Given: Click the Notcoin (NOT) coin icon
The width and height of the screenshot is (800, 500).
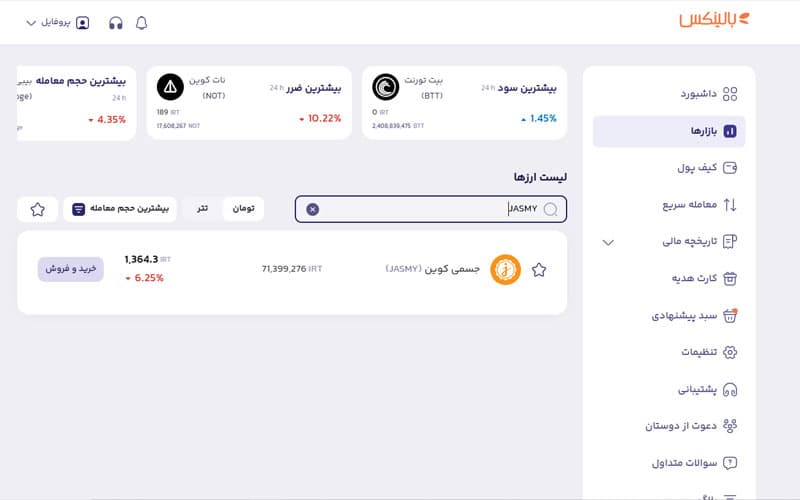Looking at the screenshot, I should pos(171,88).
